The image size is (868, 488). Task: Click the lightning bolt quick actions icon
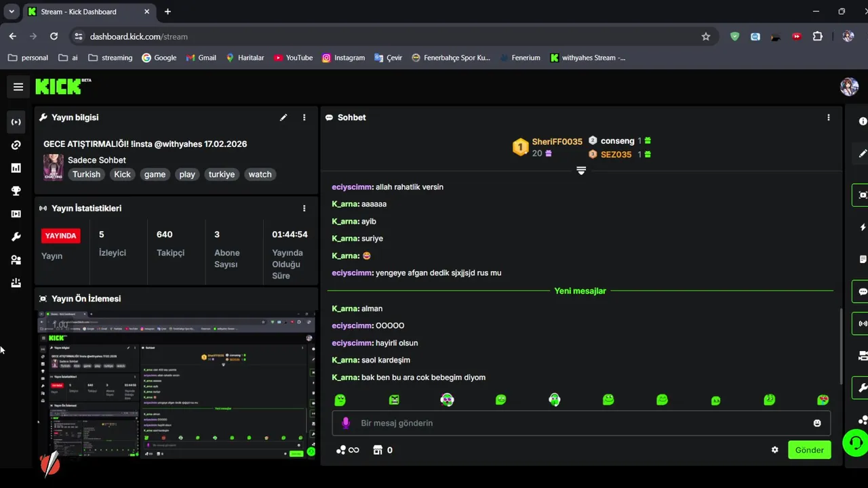(863, 227)
